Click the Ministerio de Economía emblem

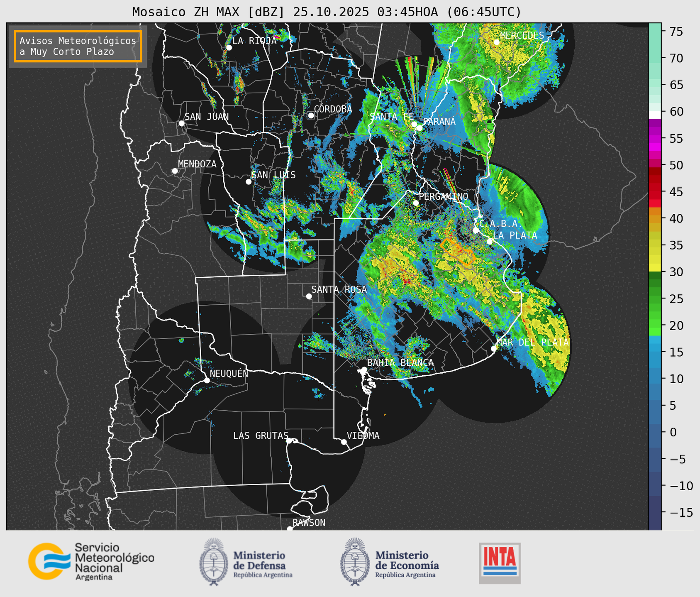tap(355, 561)
